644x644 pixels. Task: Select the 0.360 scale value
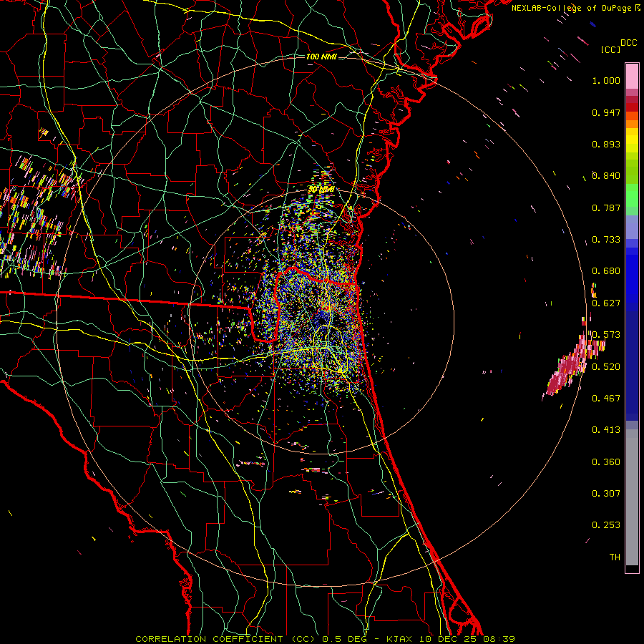tap(606, 462)
